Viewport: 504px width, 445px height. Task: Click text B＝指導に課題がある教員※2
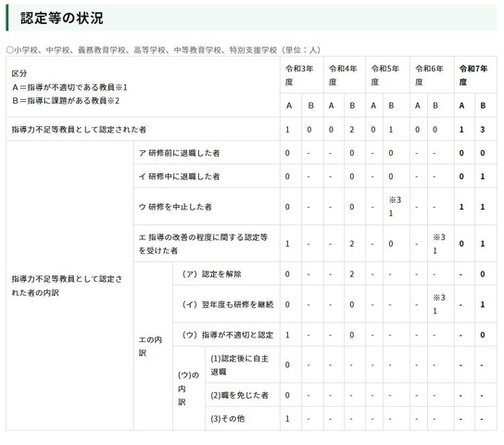pos(66,101)
